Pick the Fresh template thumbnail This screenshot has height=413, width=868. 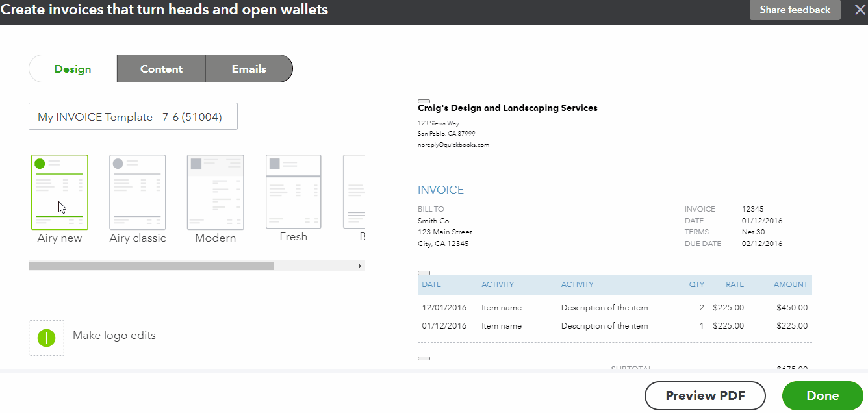click(x=294, y=192)
